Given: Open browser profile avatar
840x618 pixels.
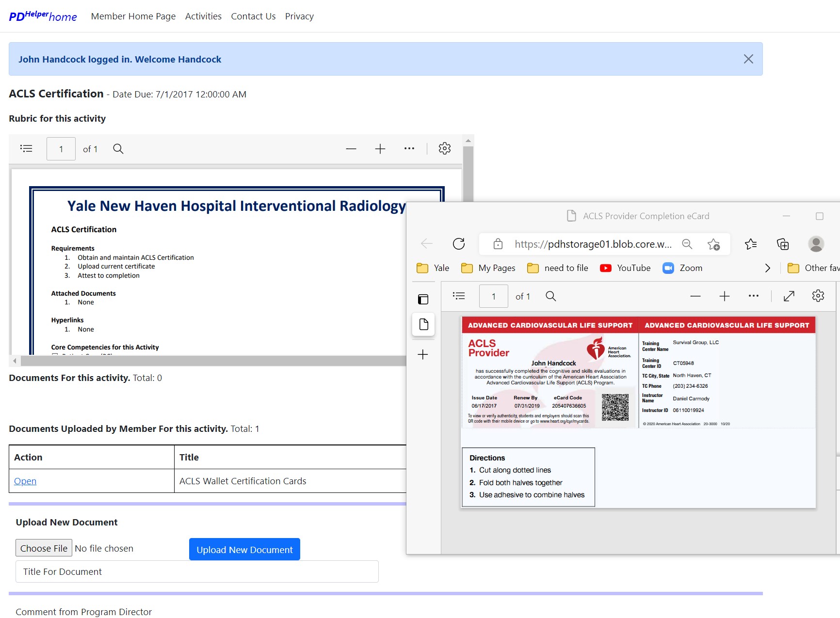Looking at the screenshot, I should 816,244.
